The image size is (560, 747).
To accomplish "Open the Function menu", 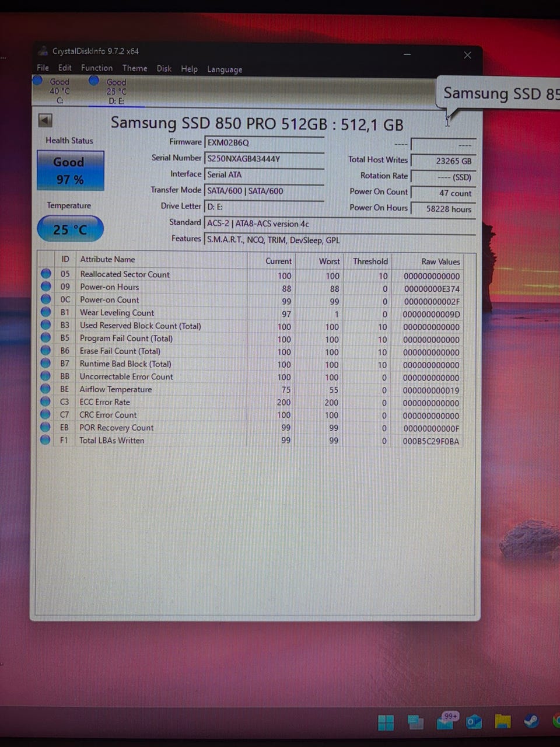I will click(x=97, y=68).
